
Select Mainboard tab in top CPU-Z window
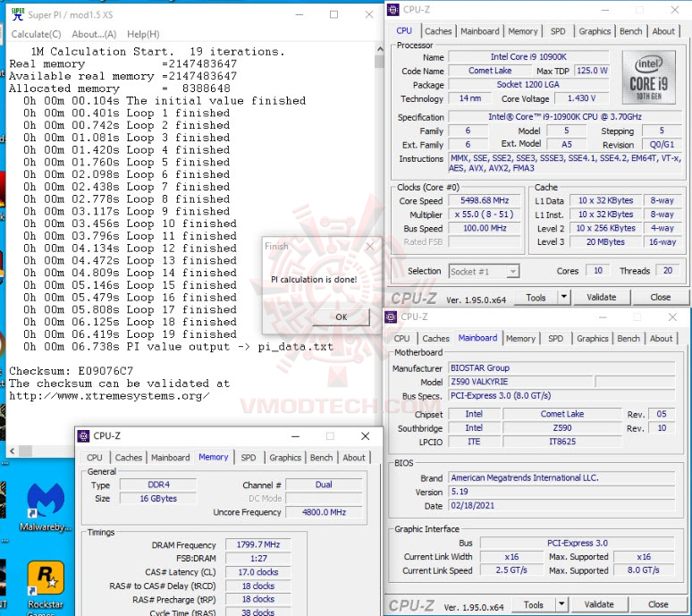pyautogui.click(x=480, y=31)
